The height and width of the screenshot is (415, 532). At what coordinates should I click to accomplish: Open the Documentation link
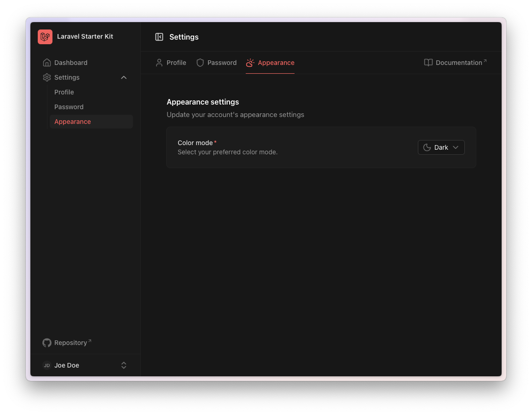[459, 63]
